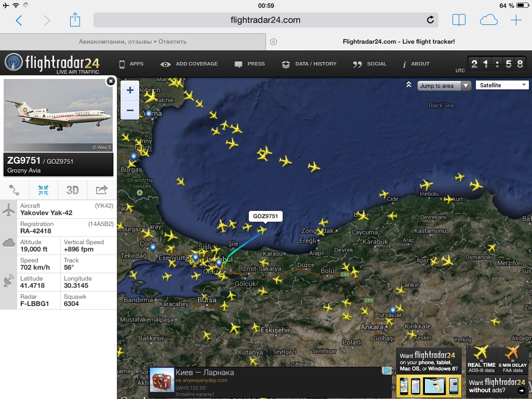
Task: Click the ZG9751 flight number header
Action: (24, 161)
